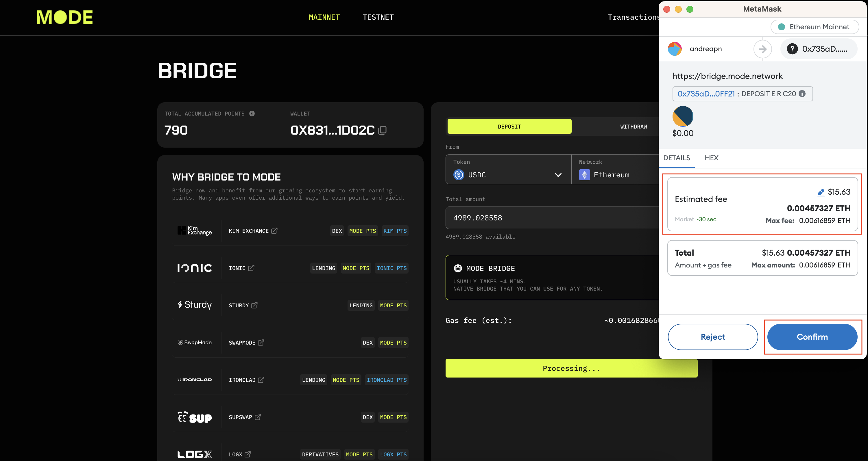
Task: Click the IONIC PTS tag
Action: click(391, 268)
